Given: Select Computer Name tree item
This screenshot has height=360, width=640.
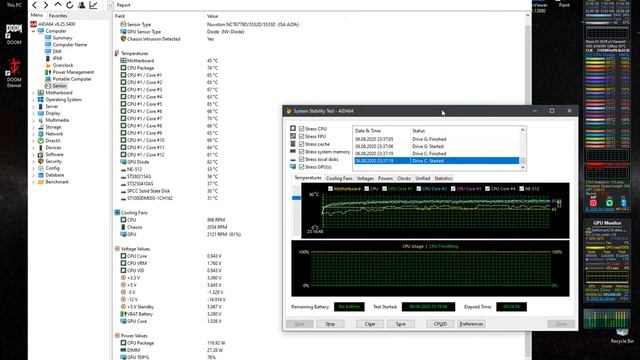Looking at the screenshot, I should coord(70,44).
